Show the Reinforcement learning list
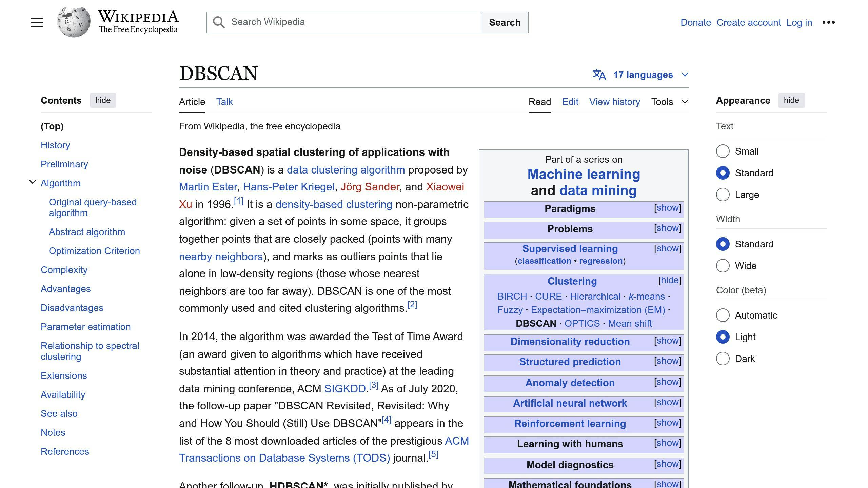This screenshot has width=868, height=488. click(667, 422)
